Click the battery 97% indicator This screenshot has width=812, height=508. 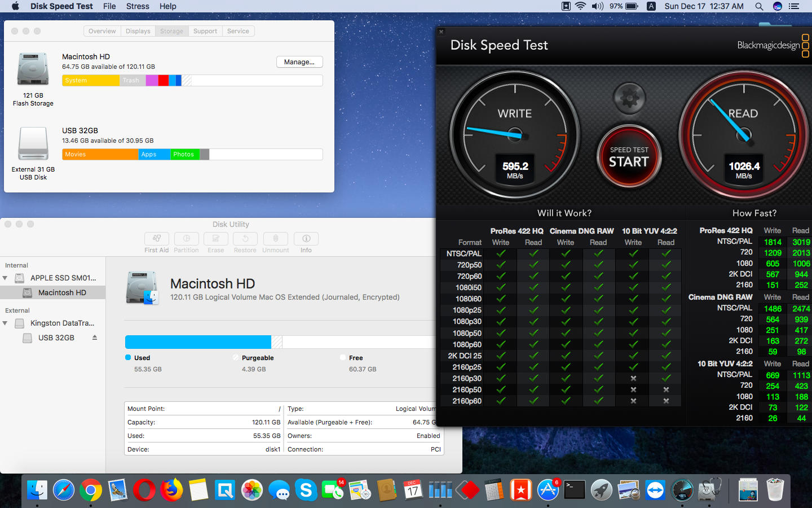point(623,6)
